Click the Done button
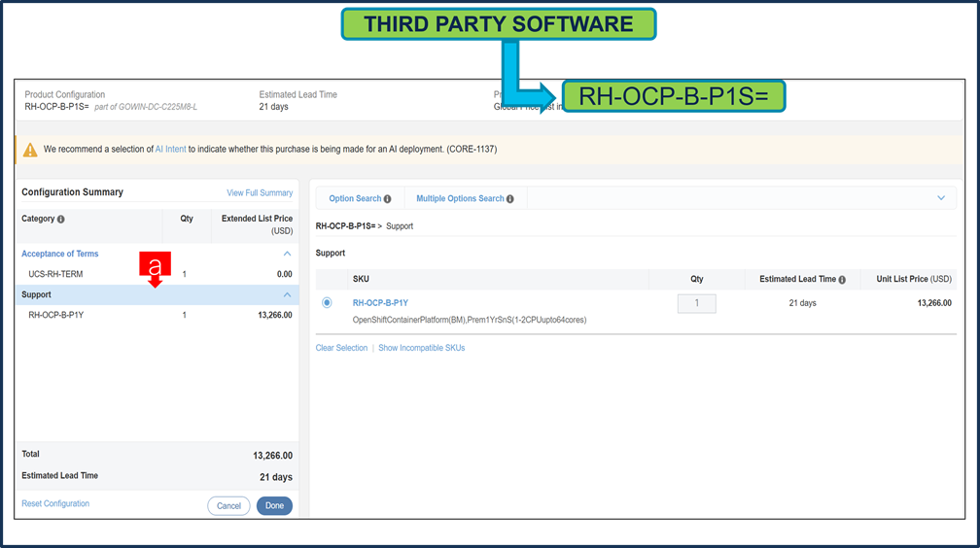Viewport: 980px width, 548px height. tap(274, 505)
